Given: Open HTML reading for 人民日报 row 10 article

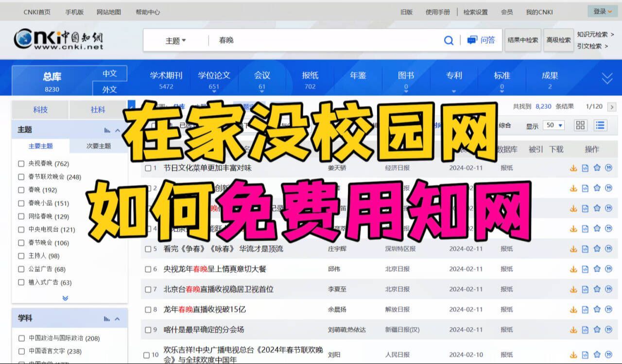Looking at the screenshot, I should pyautogui.click(x=585, y=355).
